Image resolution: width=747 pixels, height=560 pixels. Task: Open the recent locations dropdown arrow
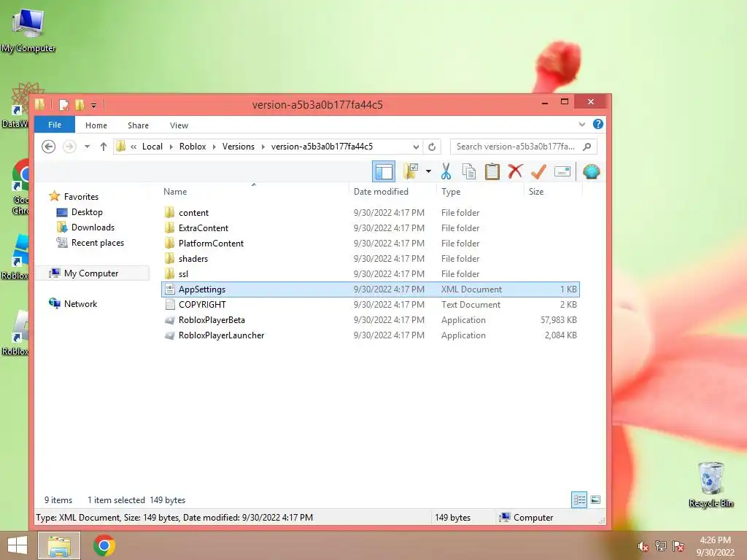[87, 147]
